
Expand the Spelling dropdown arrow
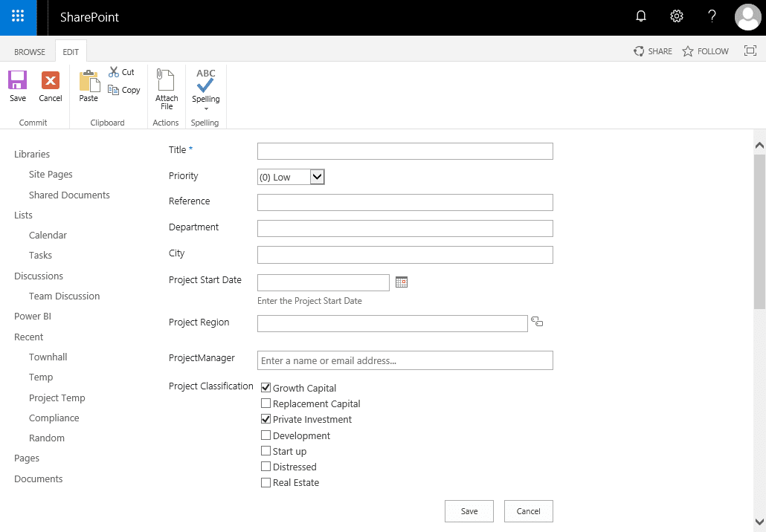click(x=205, y=110)
